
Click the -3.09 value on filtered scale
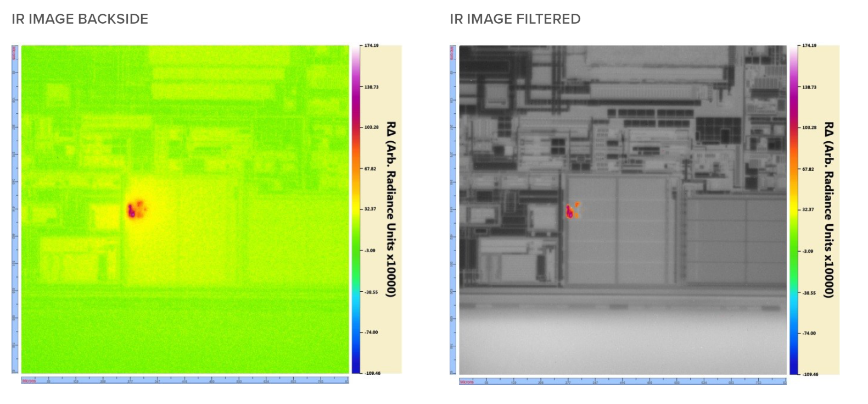(808, 251)
